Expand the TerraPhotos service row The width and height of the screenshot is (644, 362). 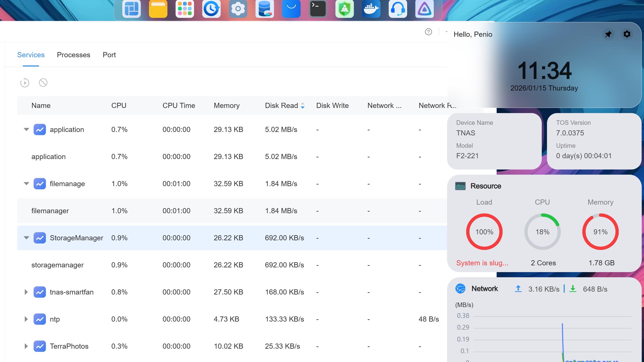click(26, 346)
